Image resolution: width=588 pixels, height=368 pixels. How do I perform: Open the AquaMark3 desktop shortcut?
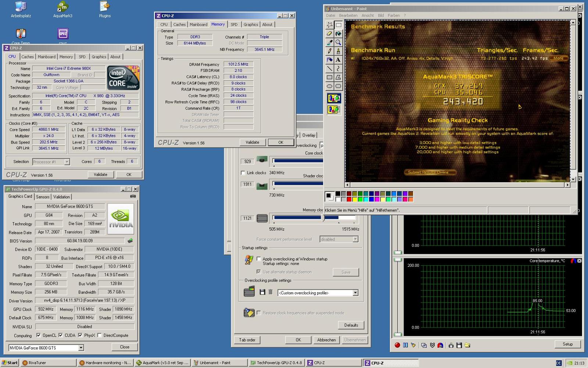(63, 10)
